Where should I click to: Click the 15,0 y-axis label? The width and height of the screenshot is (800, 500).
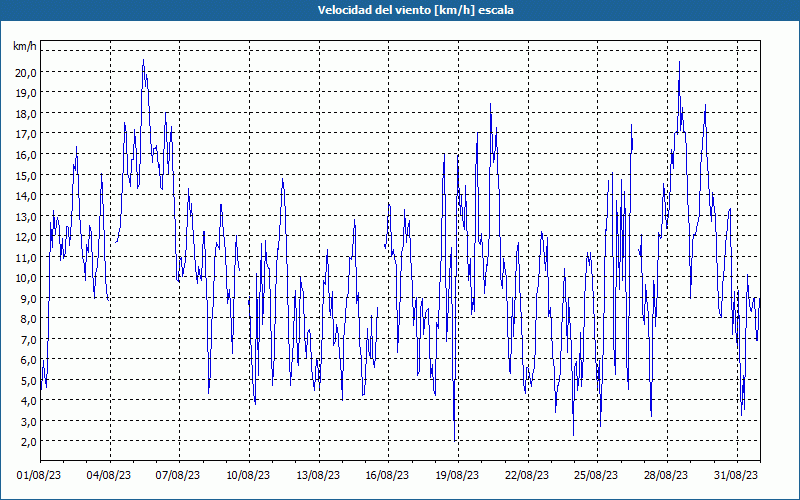point(26,176)
